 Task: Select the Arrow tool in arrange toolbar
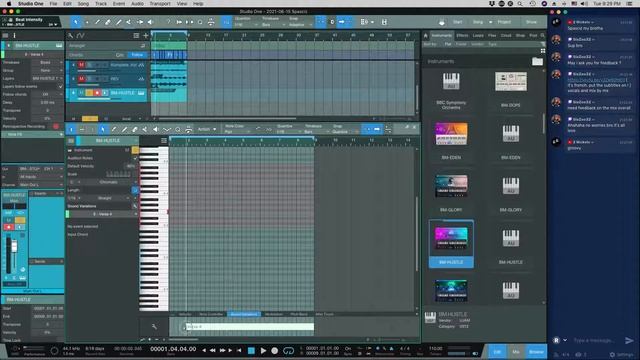click(76, 22)
